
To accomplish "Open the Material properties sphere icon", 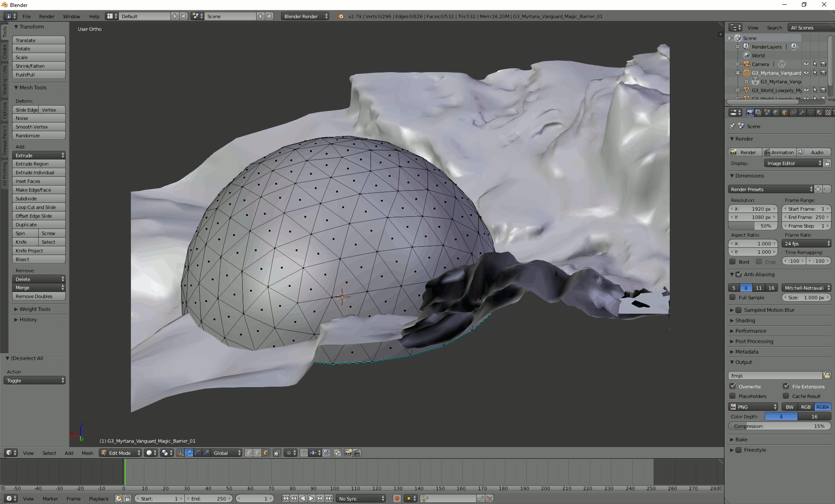I will [x=819, y=113].
